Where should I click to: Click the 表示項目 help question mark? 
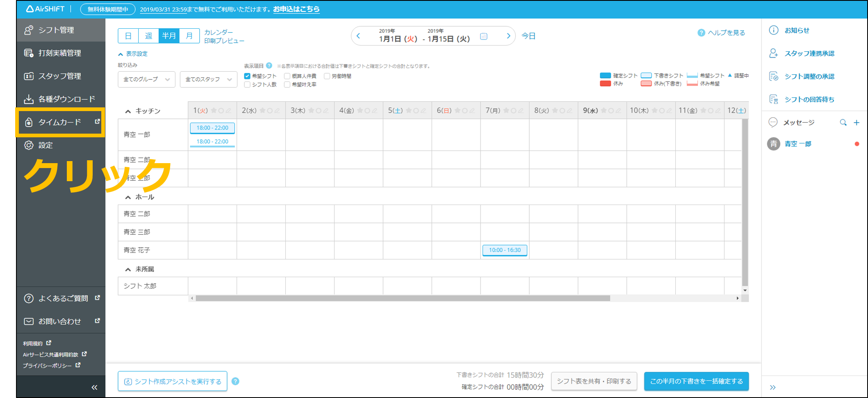click(x=269, y=66)
